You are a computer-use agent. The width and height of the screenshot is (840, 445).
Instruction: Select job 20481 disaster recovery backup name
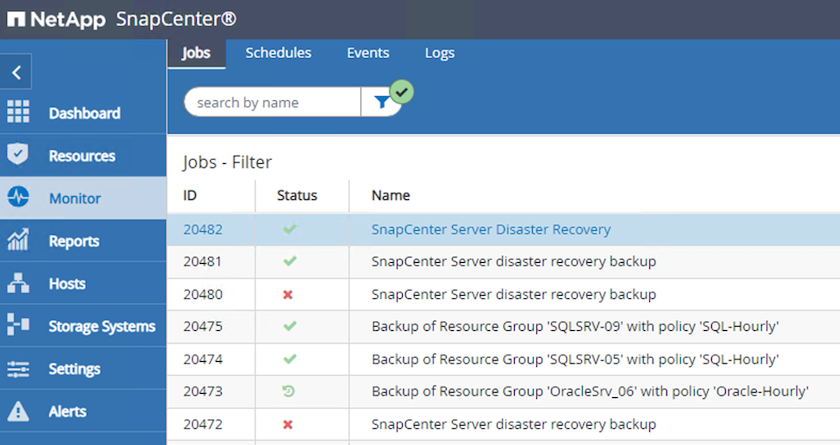coord(514,261)
